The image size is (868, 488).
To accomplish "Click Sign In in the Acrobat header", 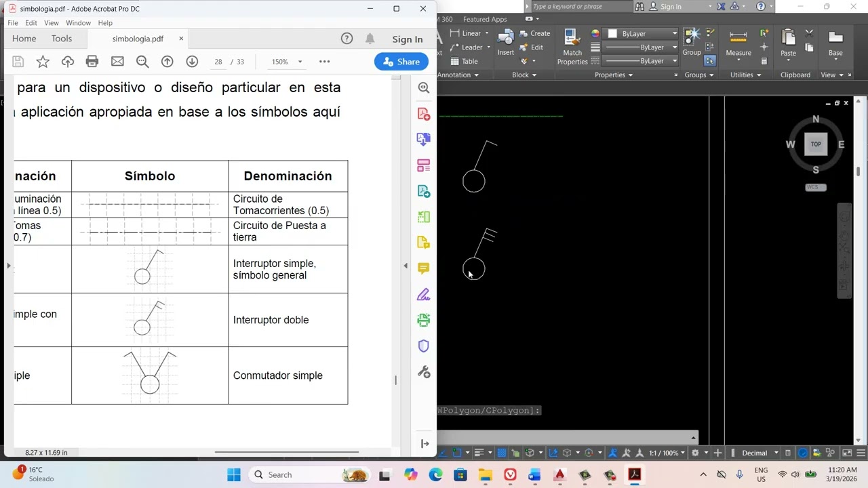I will tap(407, 39).
